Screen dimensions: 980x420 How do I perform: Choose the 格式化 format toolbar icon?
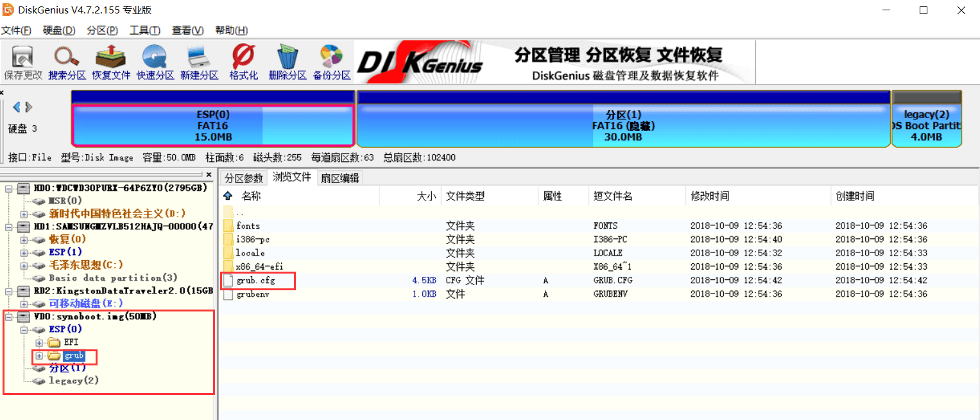click(243, 62)
